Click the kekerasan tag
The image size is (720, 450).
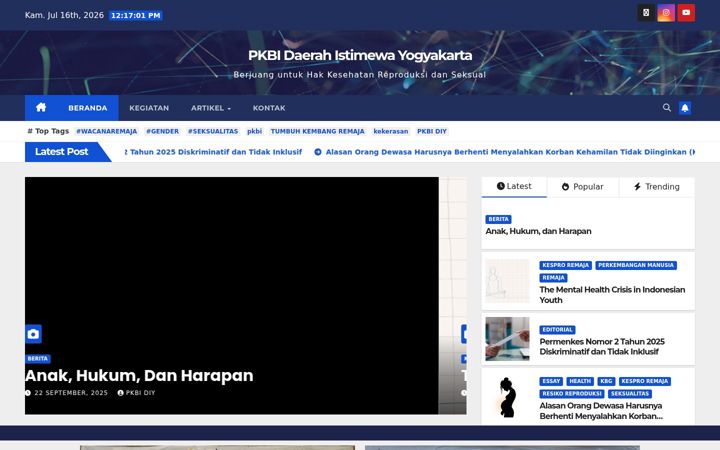[x=391, y=131]
